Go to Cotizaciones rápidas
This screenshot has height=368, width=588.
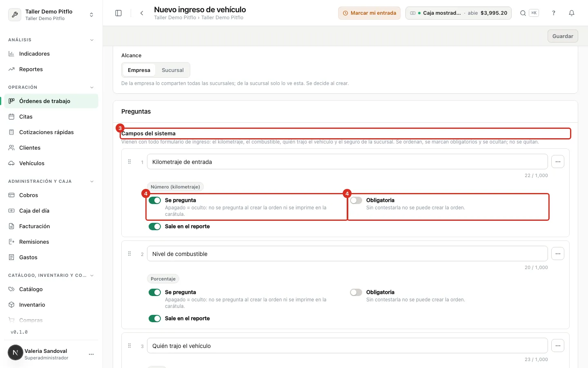(x=51, y=132)
